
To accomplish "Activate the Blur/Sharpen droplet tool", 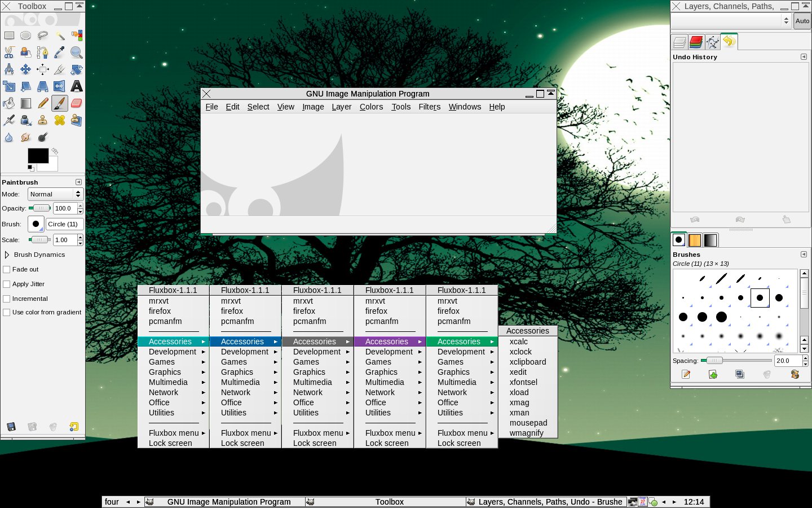I will point(9,137).
